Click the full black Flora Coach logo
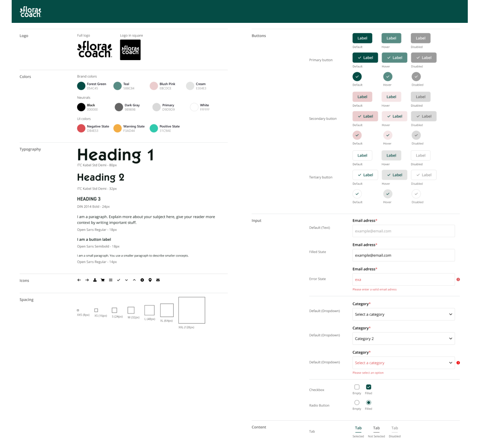 click(95, 49)
